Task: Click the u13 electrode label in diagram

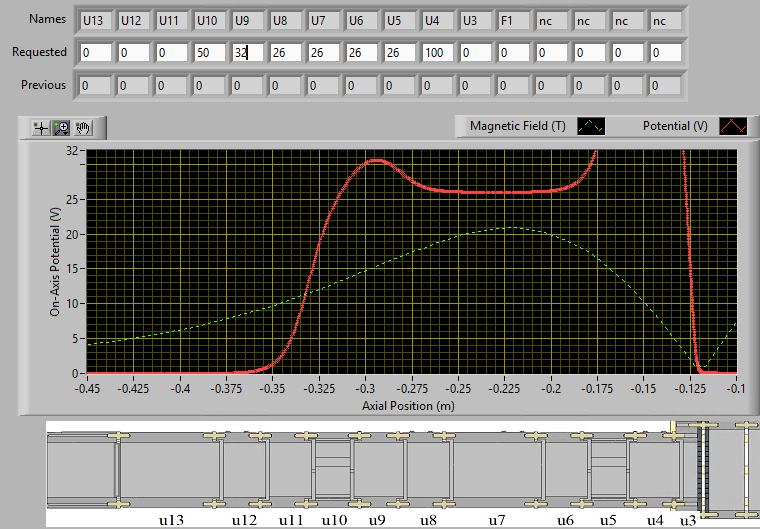Action: click(172, 521)
